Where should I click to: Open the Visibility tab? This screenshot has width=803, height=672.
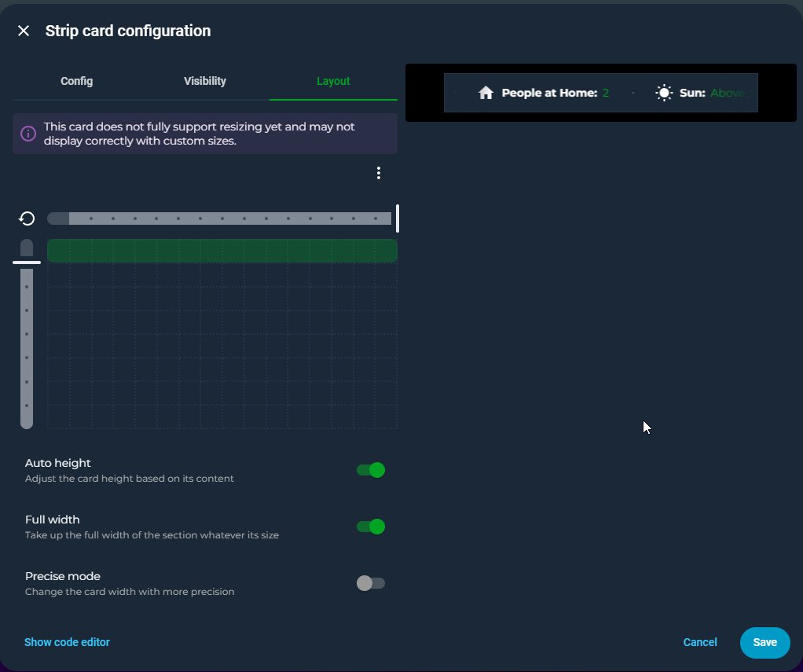205,81
